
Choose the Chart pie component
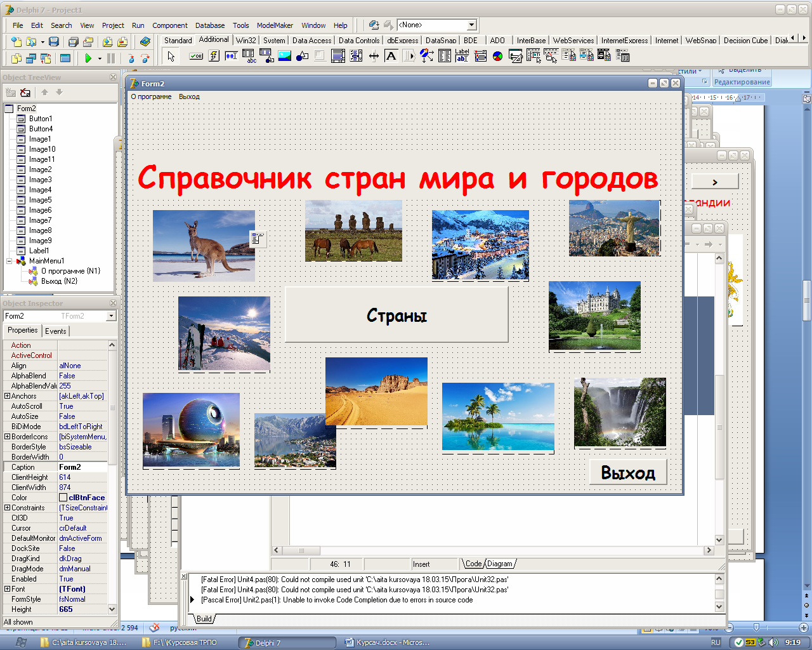[498, 56]
